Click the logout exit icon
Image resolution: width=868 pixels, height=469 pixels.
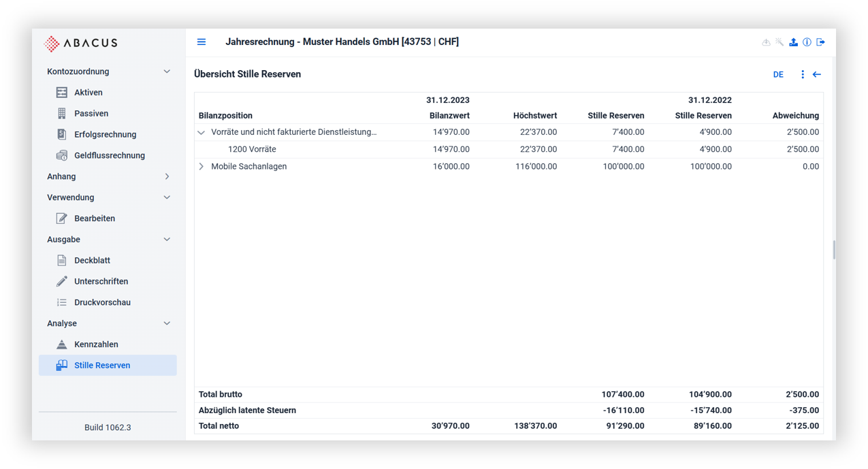click(820, 42)
